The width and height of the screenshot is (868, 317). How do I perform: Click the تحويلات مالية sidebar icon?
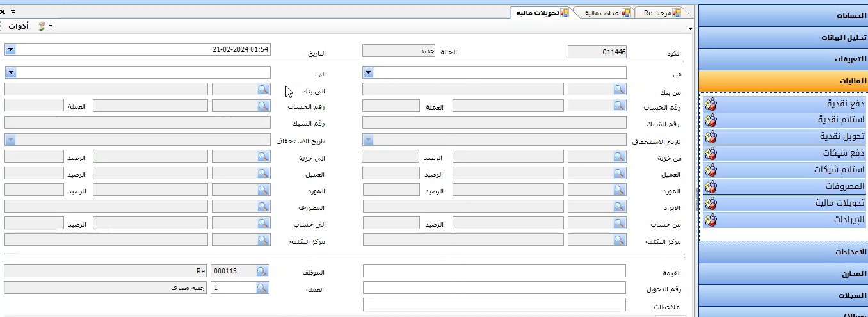pos(710,204)
